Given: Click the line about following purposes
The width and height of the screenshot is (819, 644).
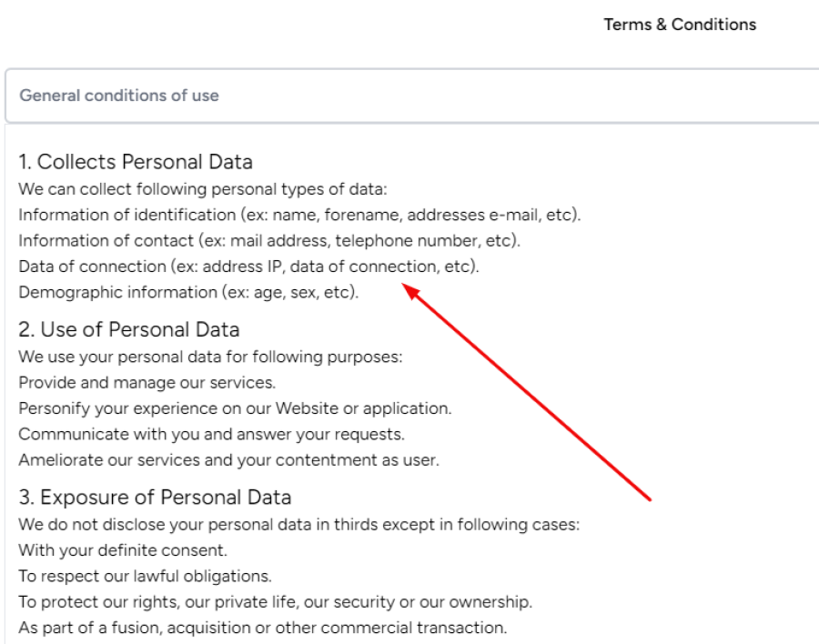Looking at the screenshot, I should tap(210, 357).
